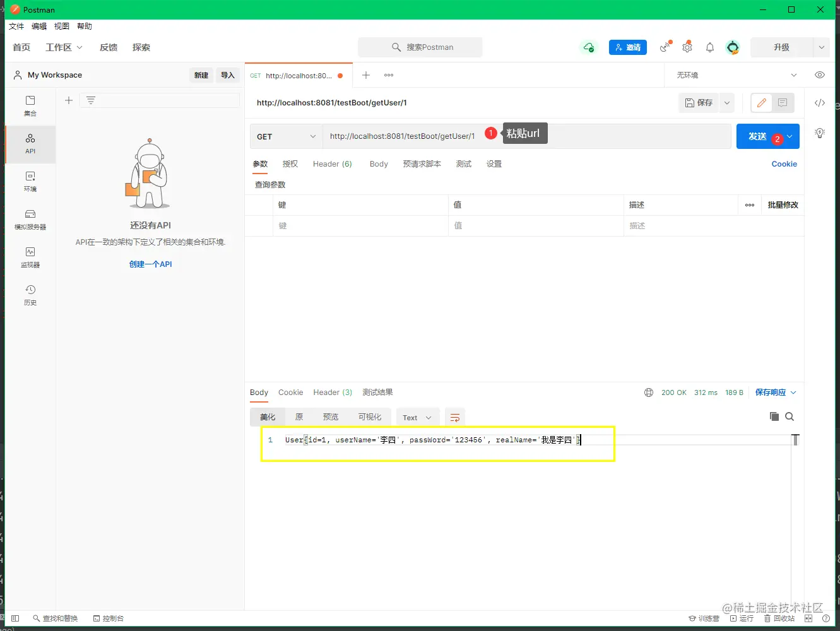
Task: Switch to the 测试结果 tab
Action: 377,392
